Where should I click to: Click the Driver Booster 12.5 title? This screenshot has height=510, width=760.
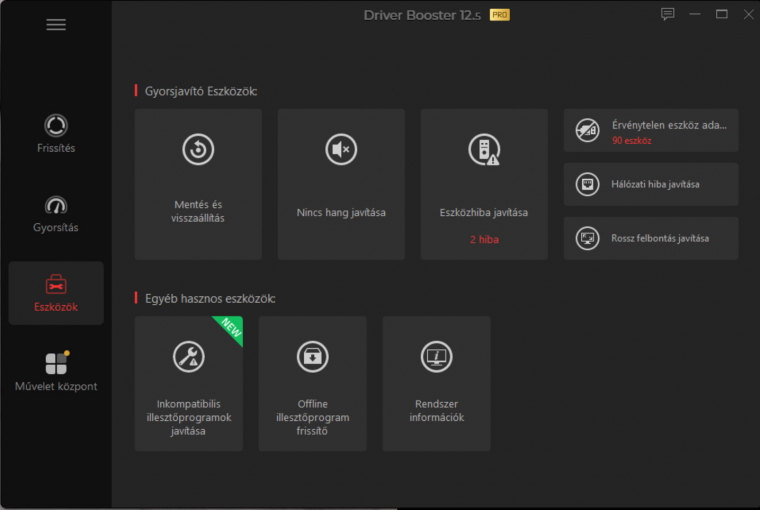(422, 16)
